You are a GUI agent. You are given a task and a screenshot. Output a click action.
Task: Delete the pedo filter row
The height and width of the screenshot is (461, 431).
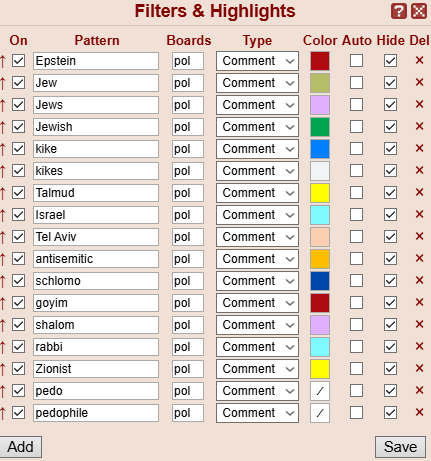[x=419, y=390]
